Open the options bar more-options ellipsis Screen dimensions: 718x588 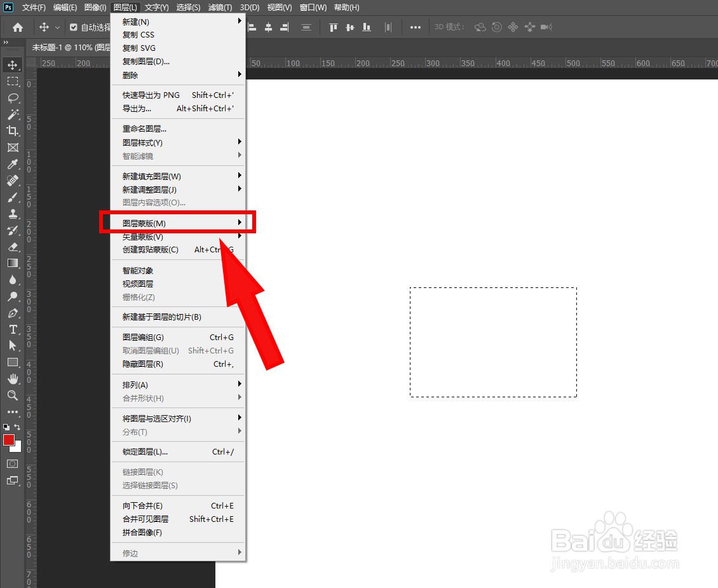click(416, 27)
